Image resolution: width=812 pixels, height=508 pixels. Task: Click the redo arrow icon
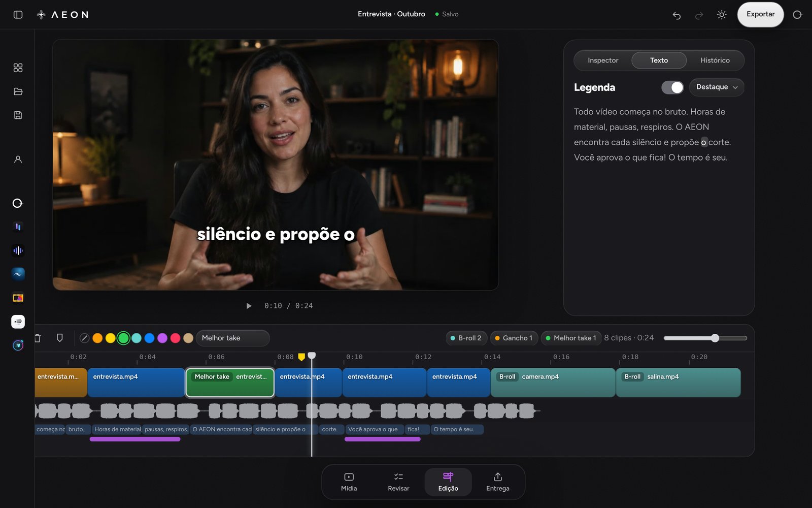point(699,15)
